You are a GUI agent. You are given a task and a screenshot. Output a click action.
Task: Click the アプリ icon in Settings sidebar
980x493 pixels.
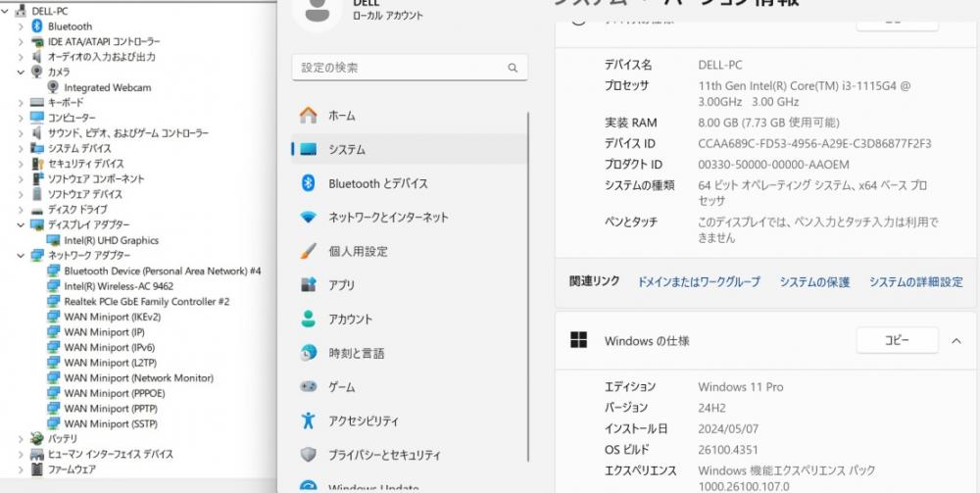pyautogui.click(x=308, y=285)
